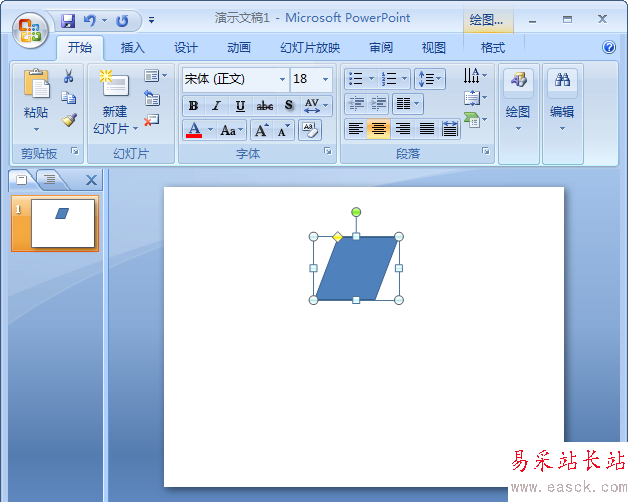Toggle strikethrough text
628x502 pixels.
(x=265, y=106)
